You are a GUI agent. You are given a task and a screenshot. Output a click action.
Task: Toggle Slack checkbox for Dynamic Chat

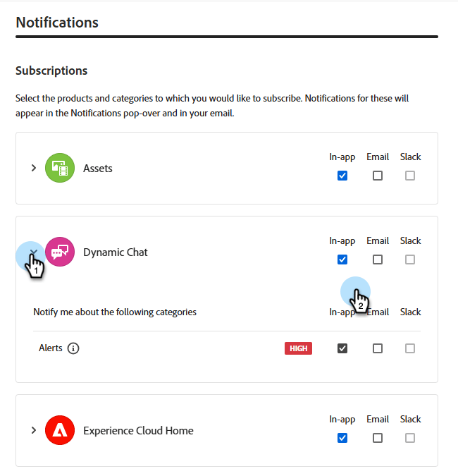pos(410,260)
